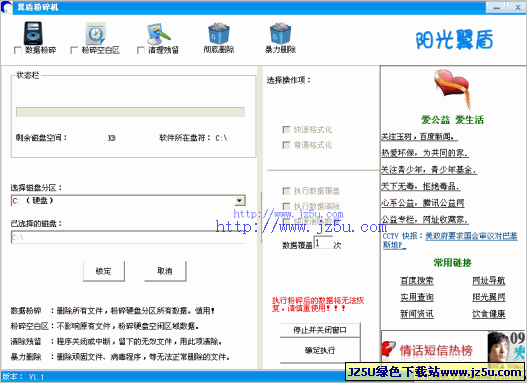Click the 爱公益 爱生活 heading
Viewport: 527px width, 383px height.
452,120
